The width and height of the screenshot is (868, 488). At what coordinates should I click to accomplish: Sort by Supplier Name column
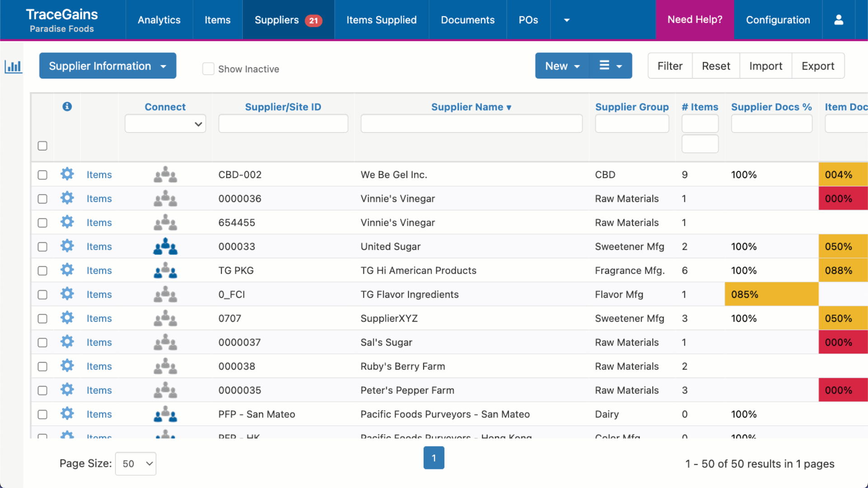pyautogui.click(x=471, y=107)
